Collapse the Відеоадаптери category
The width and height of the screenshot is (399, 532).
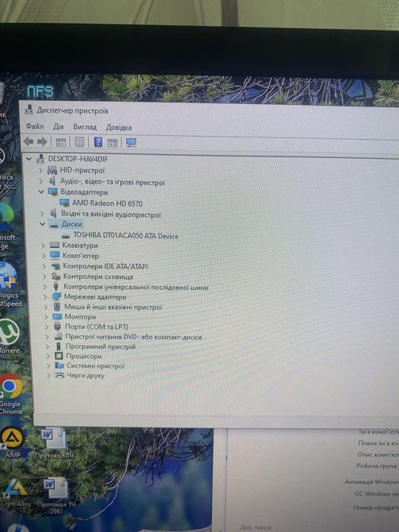(41, 192)
